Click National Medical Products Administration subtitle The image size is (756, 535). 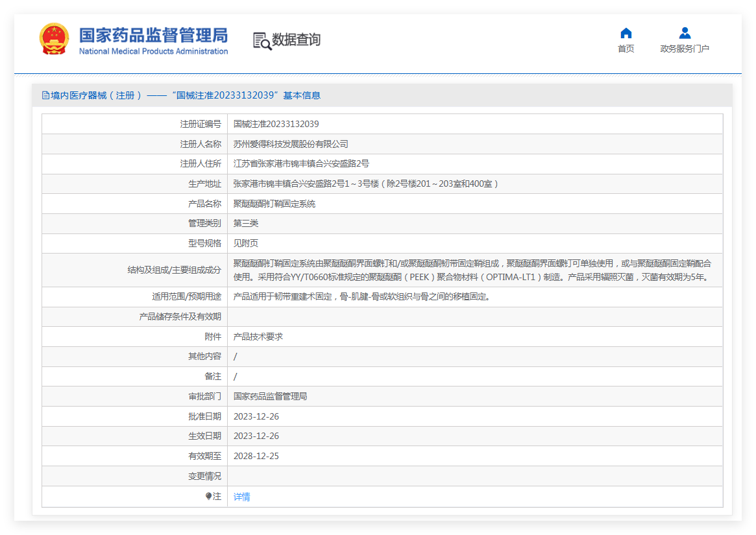(x=153, y=51)
